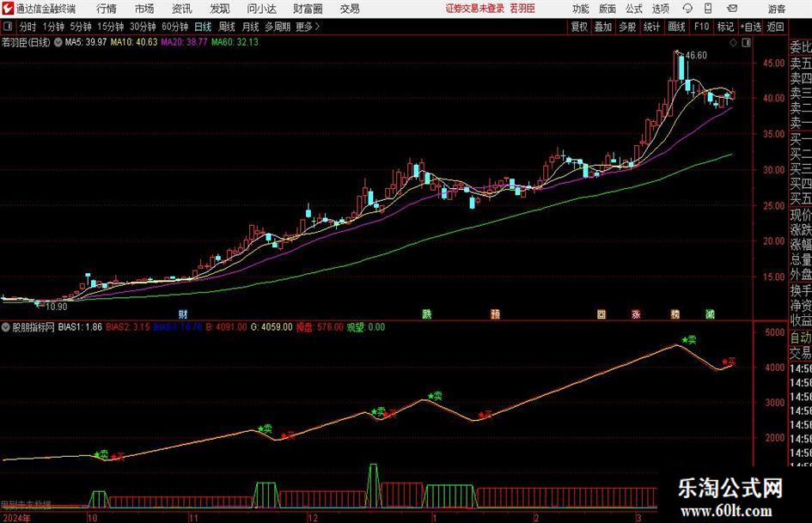Open the customer service headset icon
The image size is (812, 523).
coord(687,9)
